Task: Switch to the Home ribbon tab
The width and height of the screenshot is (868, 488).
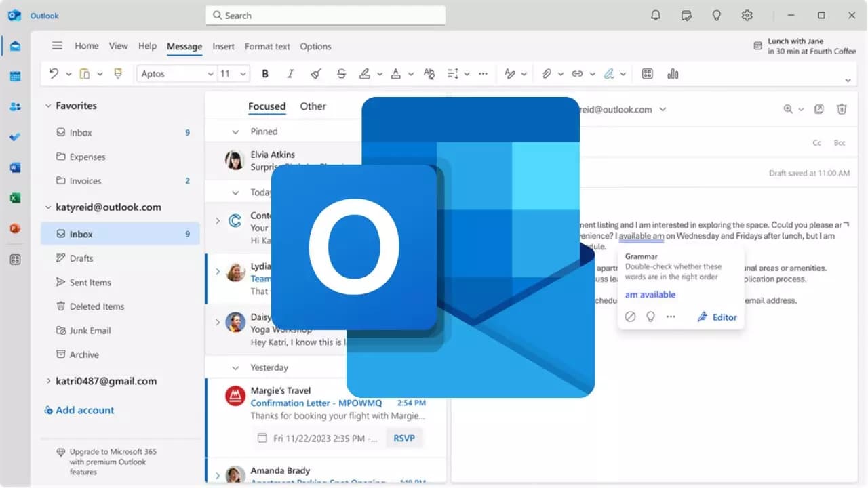Action: pos(87,46)
